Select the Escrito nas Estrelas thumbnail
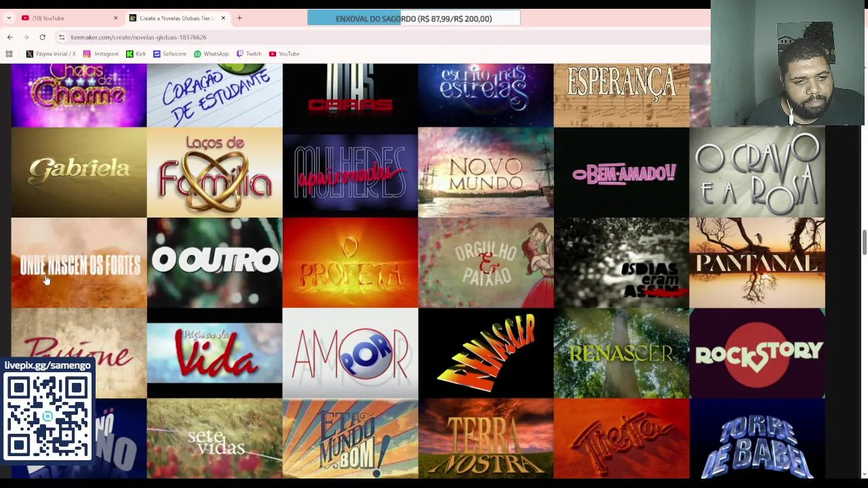Screen dimensions: 868x488 (x=486, y=96)
